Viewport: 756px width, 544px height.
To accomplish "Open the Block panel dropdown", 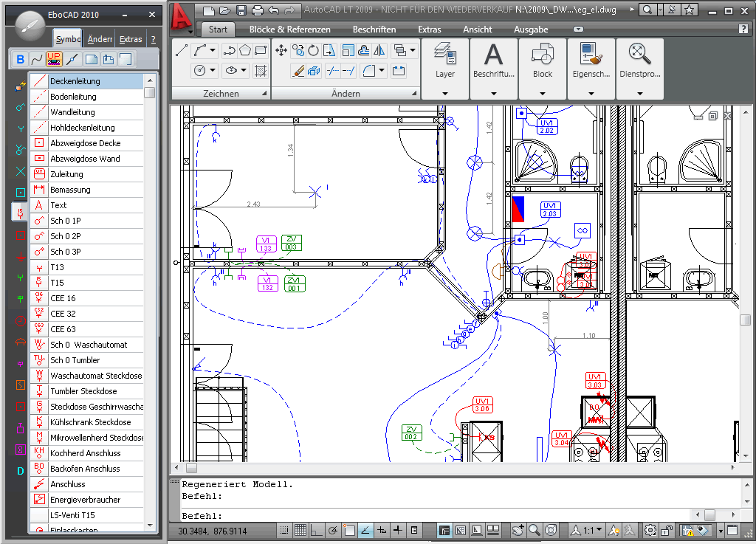I will (x=543, y=94).
